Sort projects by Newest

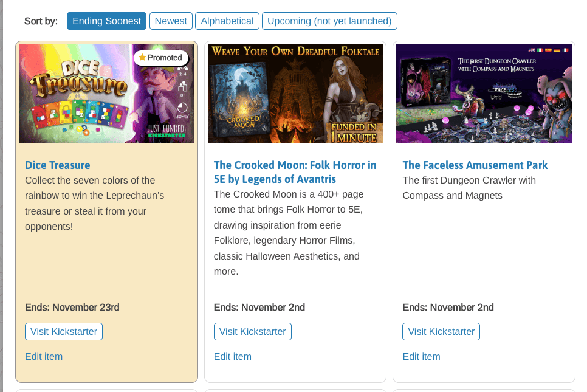click(x=171, y=21)
